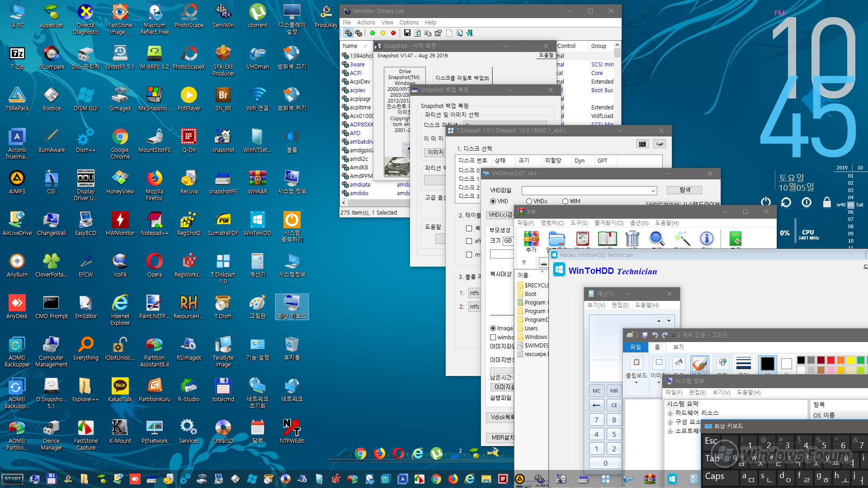Click the red stop-service button in ServiWin toolbar
This screenshot has width=868, height=488.
393,33
